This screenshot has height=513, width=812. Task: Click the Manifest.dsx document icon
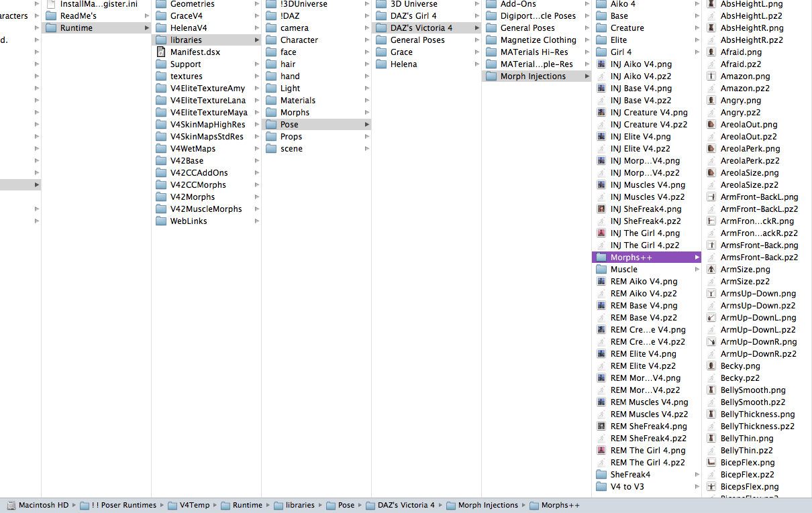coord(161,52)
